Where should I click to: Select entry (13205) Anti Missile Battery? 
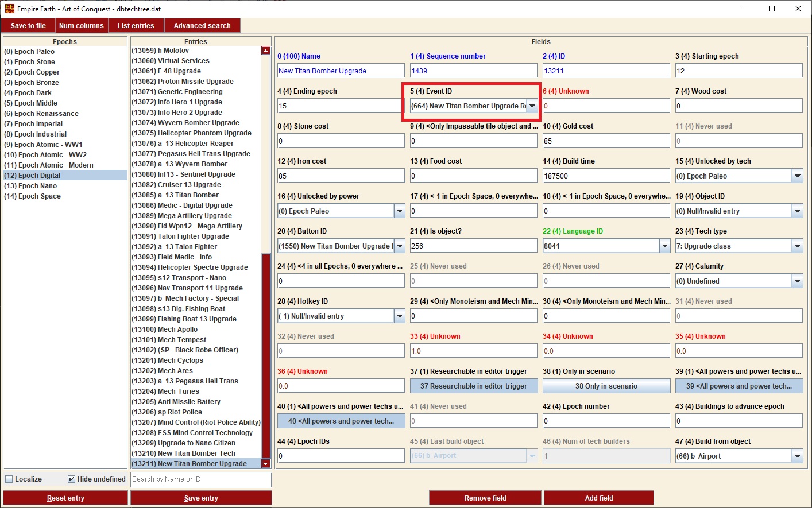(196, 402)
